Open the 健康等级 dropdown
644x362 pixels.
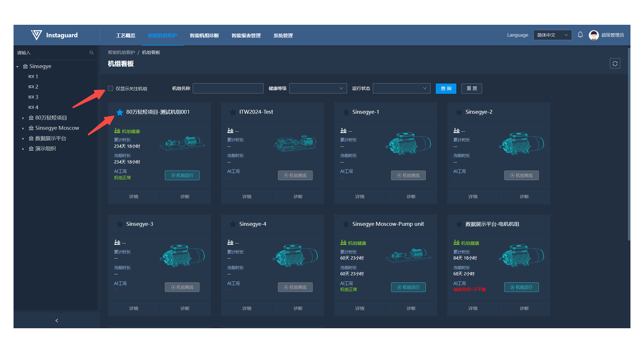tap(318, 88)
